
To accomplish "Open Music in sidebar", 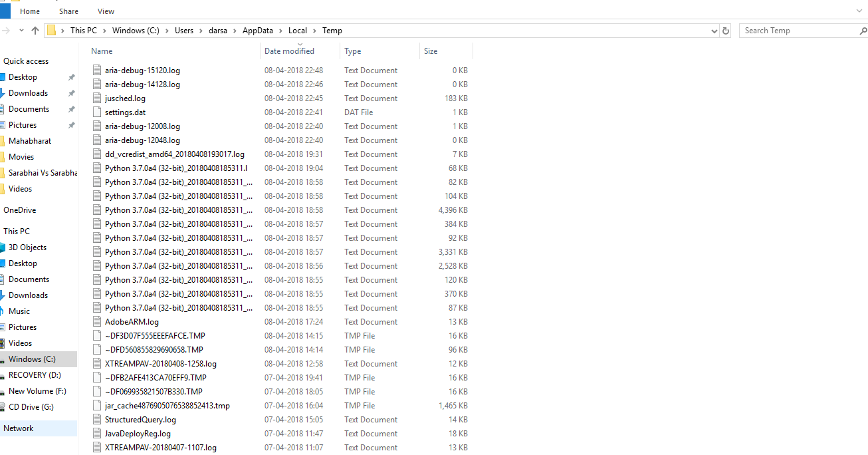I will pos(19,311).
